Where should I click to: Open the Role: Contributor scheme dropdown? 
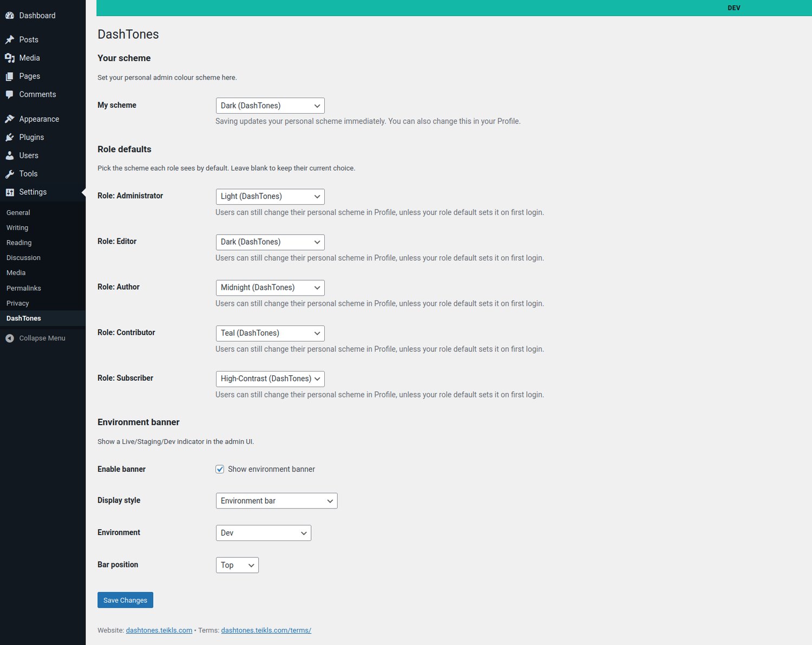(270, 333)
